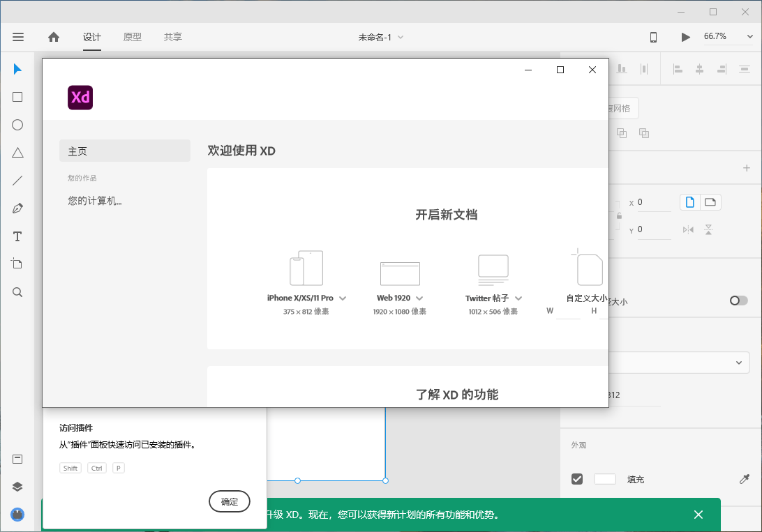Screen dimensions: 762x532
Task: Open the properties panel dropdown box
Action: point(678,363)
